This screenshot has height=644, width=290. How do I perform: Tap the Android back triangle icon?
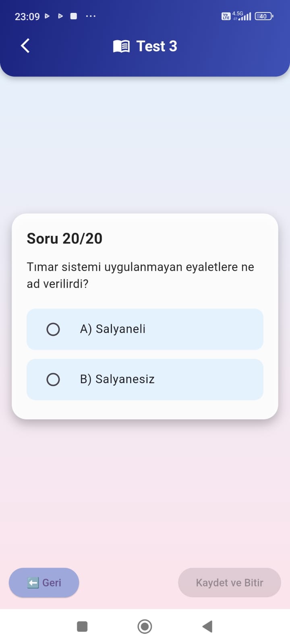[x=207, y=626]
